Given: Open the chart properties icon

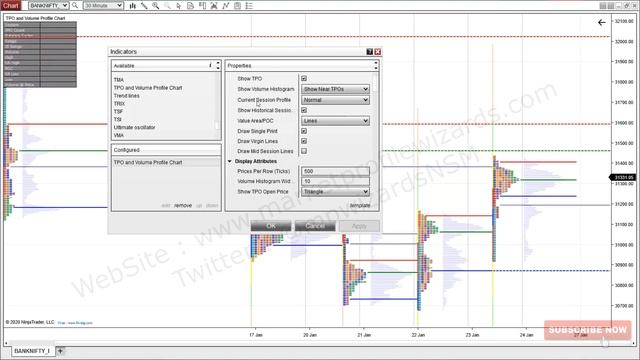Looking at the screenshot, I should click(x=238, y=6).
